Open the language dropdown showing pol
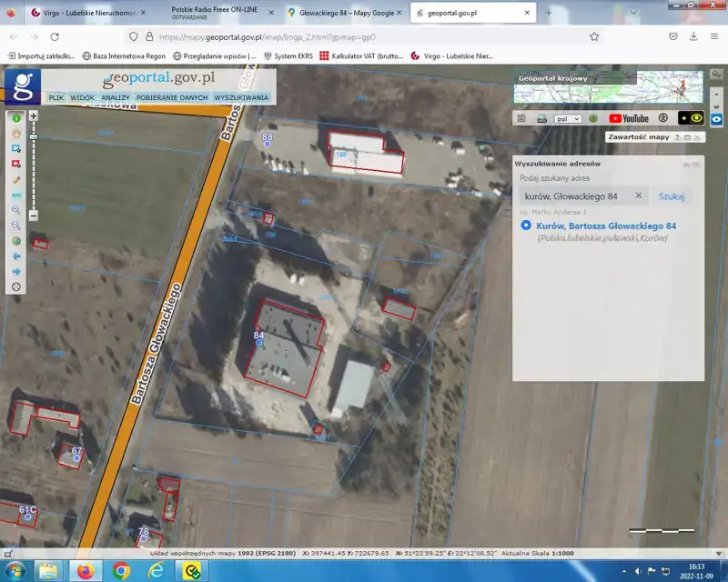This screenshot has height=582, width=728. tap(568, 118)
